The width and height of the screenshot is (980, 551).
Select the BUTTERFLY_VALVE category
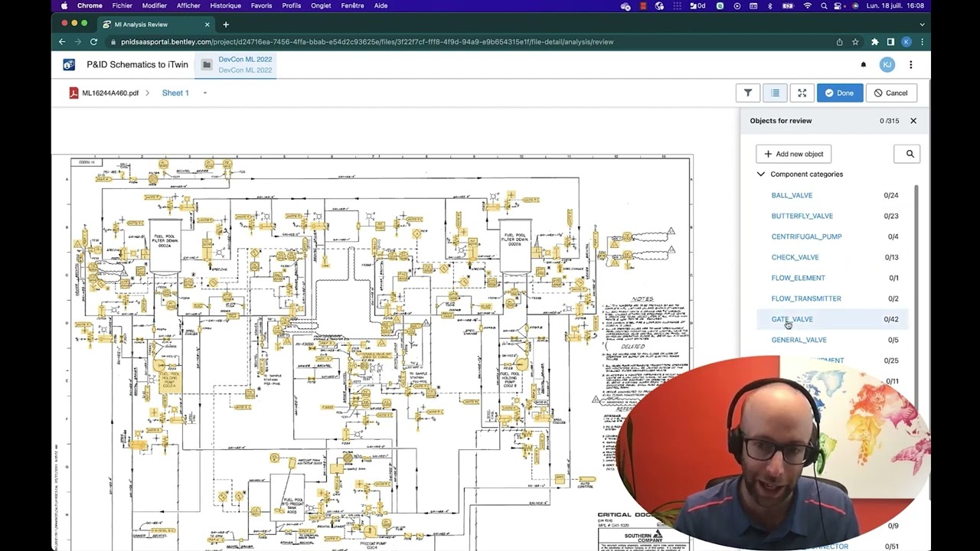[802, 216]
